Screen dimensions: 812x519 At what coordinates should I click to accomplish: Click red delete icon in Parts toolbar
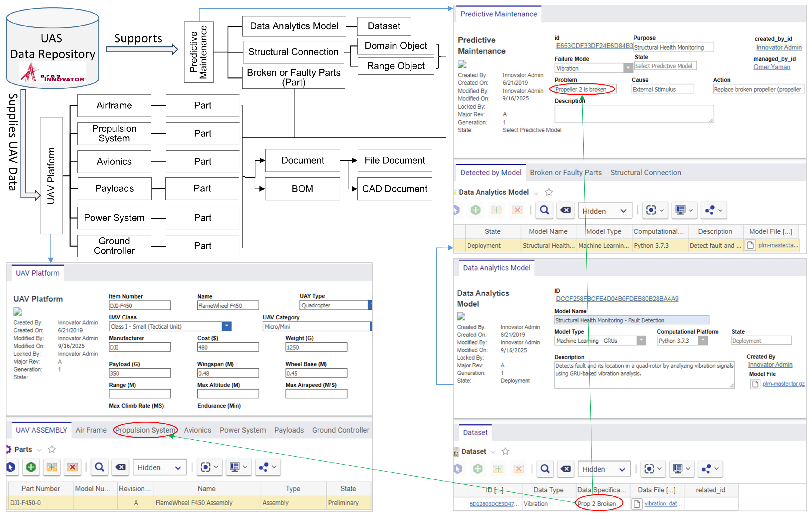[x=72, y=467]
